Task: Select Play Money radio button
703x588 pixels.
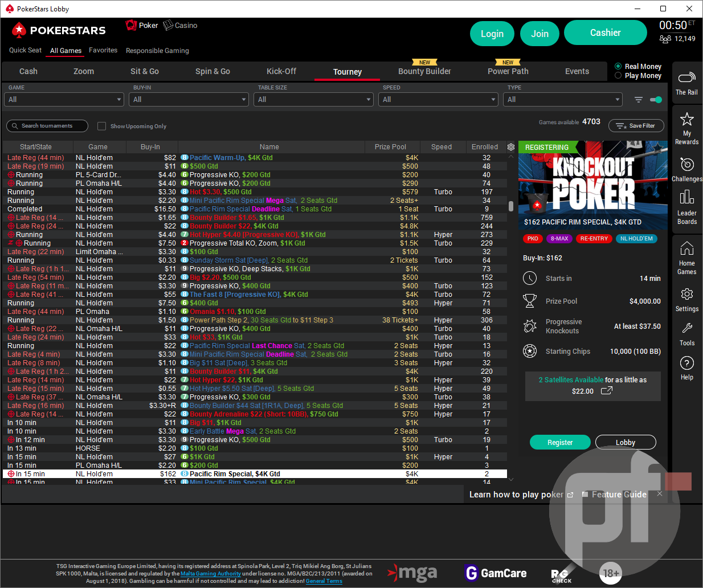Action: pyautogui.click(x=618, y=75)
